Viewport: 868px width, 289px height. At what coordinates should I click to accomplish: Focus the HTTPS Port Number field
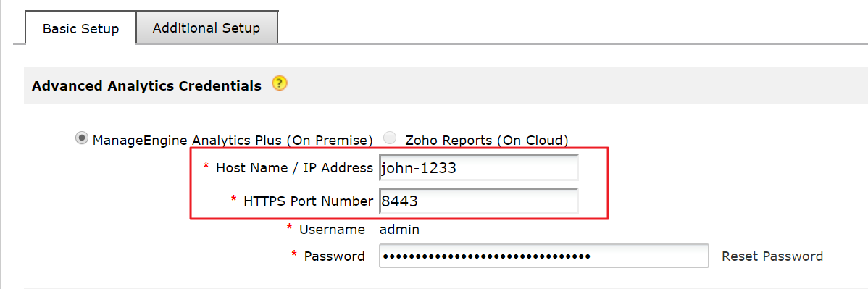(479, 201)
